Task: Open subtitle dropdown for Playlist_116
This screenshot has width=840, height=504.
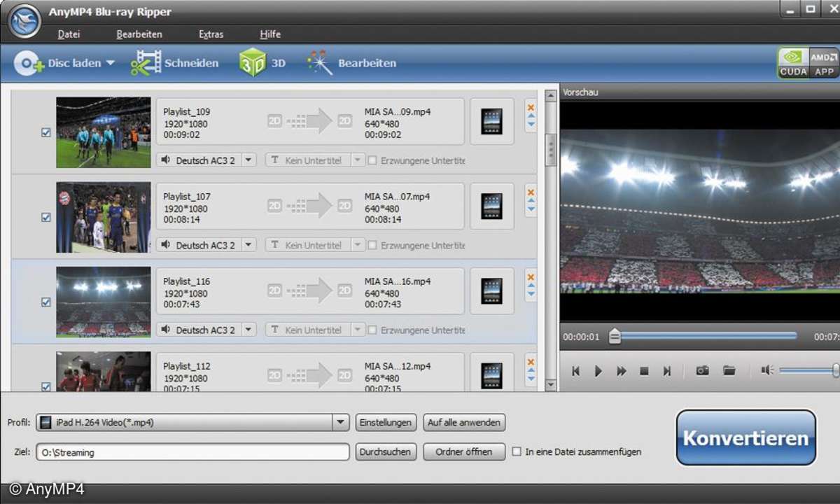Action: [358, 330]
